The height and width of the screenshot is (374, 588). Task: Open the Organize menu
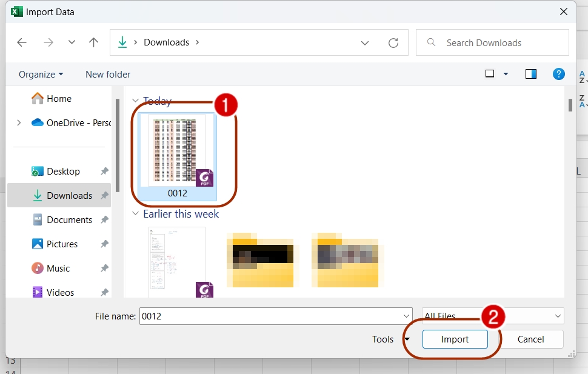coord(40,74)
